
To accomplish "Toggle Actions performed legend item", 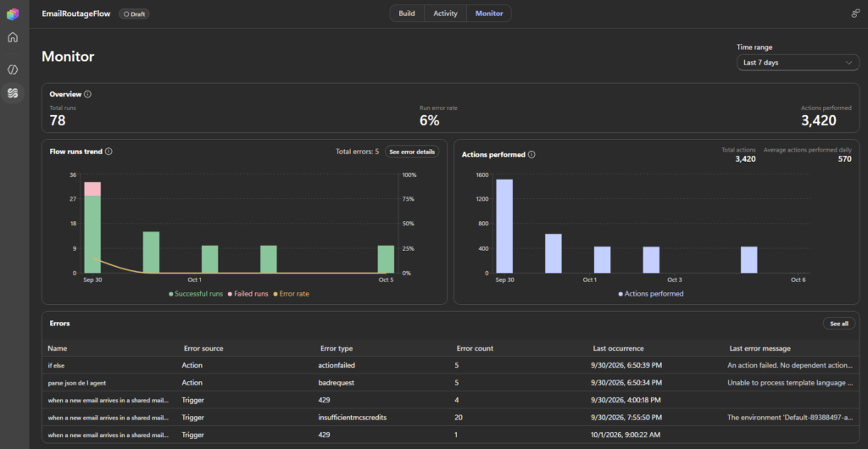I will click(651, 294).
